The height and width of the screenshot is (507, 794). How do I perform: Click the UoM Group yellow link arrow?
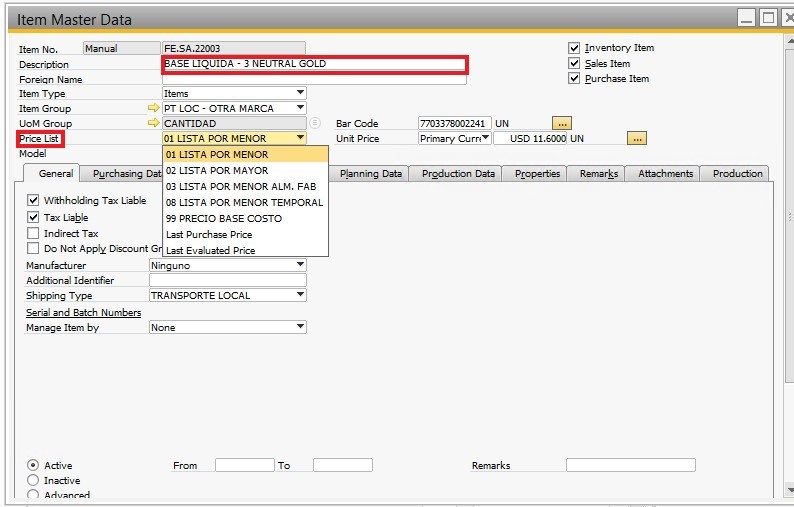153,123
